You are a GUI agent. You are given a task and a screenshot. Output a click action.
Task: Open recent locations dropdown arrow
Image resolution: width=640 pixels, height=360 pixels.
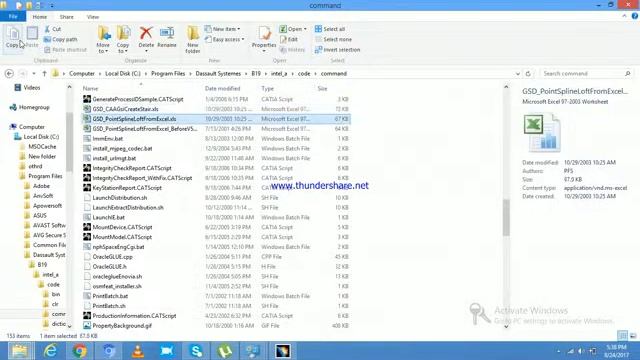34,73
